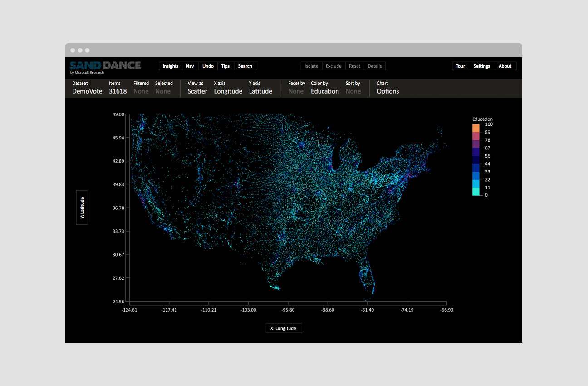
Task: Change View as Scatter chart type
Action: coord(197,91)
